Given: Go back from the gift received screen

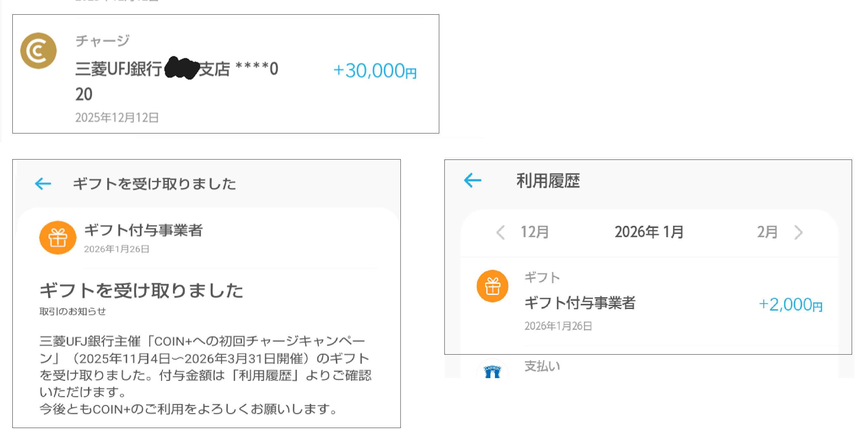Looking at the screenshot, I should pos(43,183).
